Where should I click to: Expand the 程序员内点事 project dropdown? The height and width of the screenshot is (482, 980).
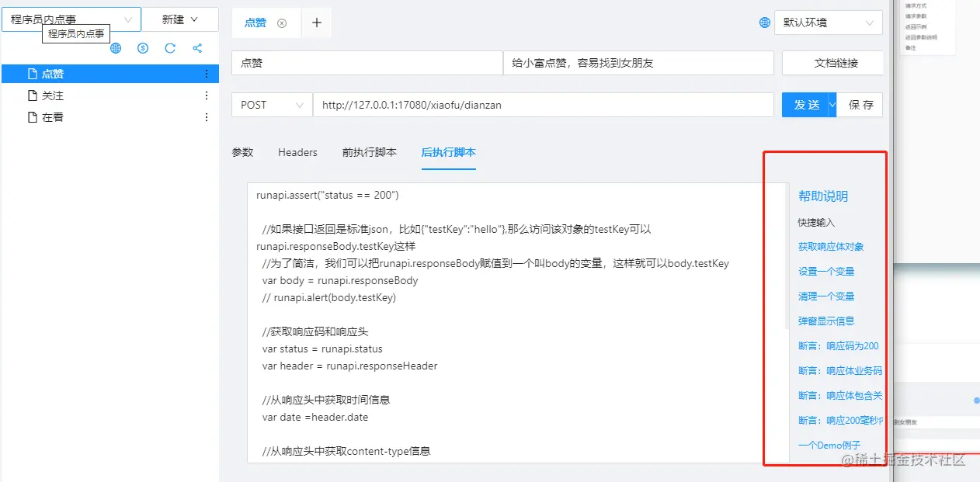point(71,19)
